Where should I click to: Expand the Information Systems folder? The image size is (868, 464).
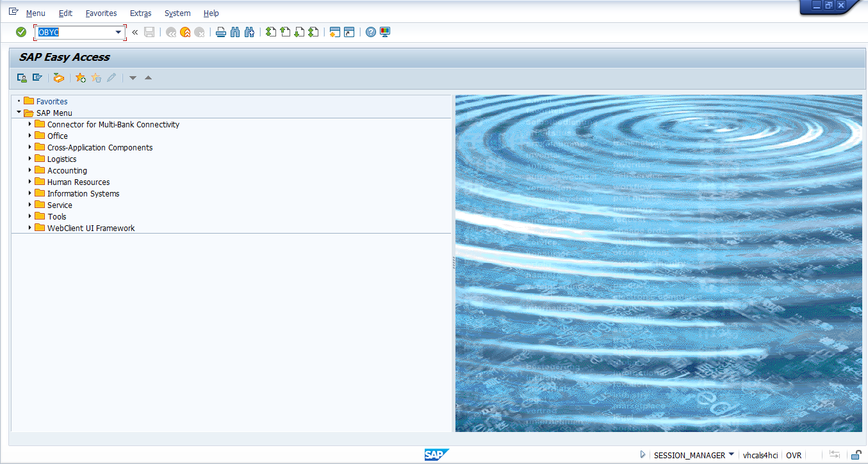point(30,193)
